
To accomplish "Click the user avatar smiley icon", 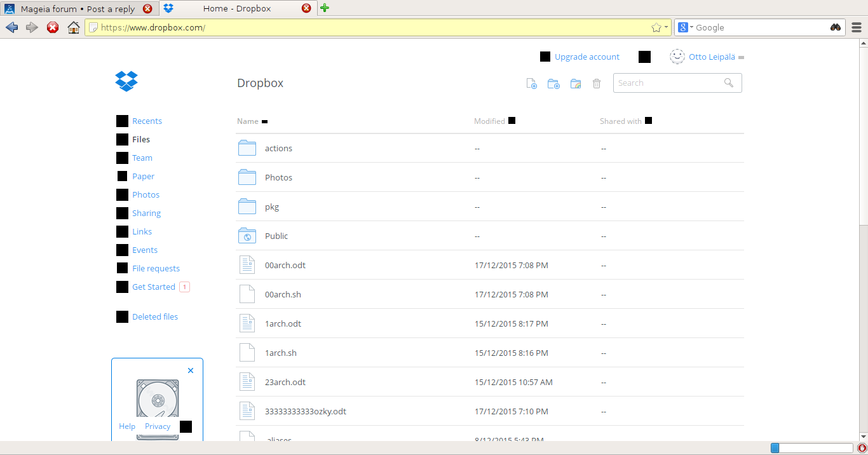I will point(677,57).
